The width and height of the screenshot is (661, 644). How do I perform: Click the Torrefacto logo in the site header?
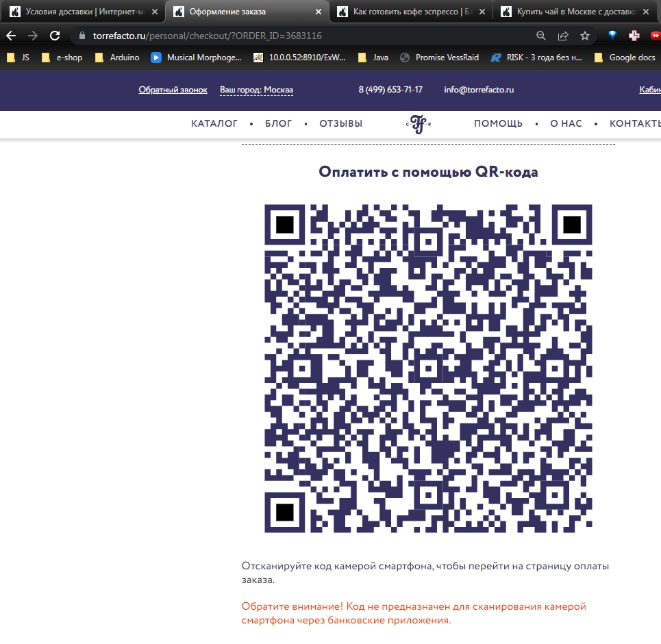tap(418, 124)
